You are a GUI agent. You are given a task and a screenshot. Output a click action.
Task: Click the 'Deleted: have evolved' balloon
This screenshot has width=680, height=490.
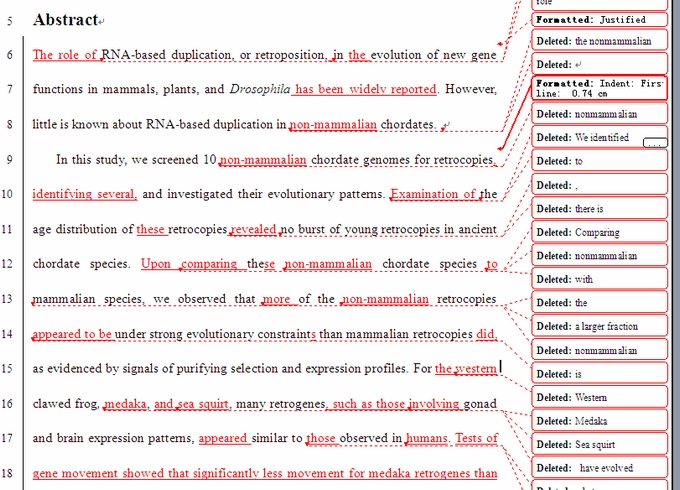point(600,468)
